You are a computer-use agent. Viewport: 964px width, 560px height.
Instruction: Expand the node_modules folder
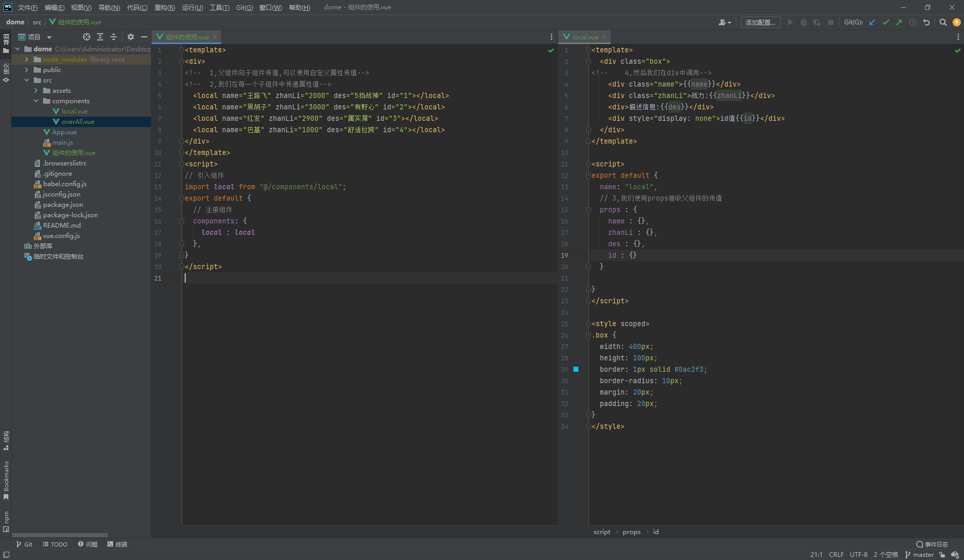point(26,60)
